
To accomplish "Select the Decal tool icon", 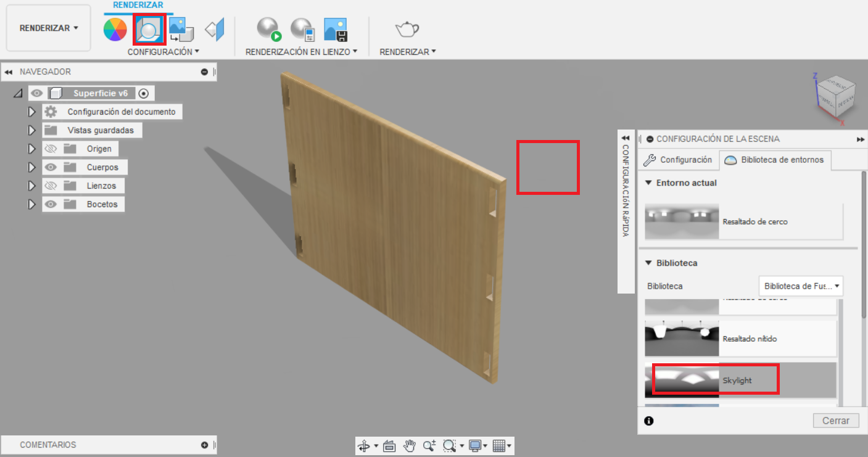I will (181, 29).
